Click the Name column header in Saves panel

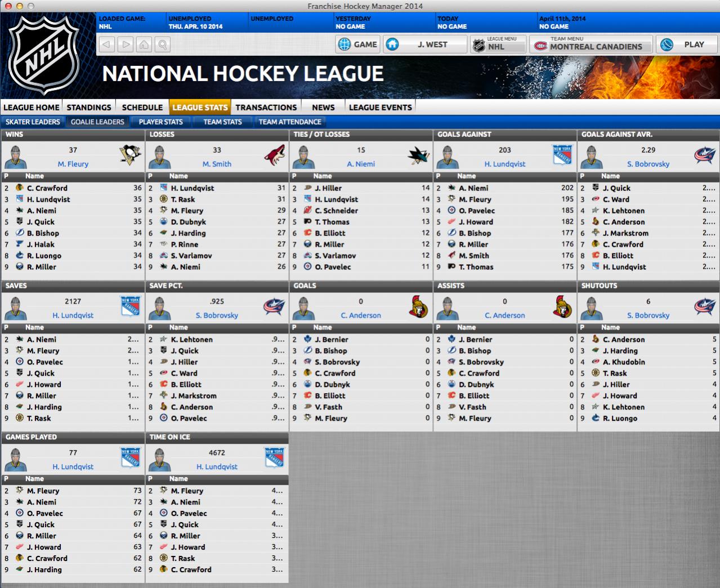pos(34,327)
